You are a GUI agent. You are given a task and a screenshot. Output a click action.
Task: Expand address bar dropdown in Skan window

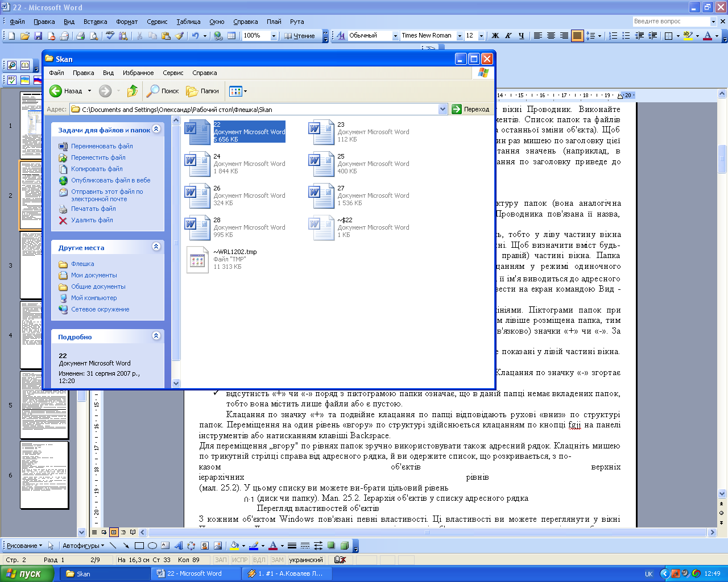point(443,109)
